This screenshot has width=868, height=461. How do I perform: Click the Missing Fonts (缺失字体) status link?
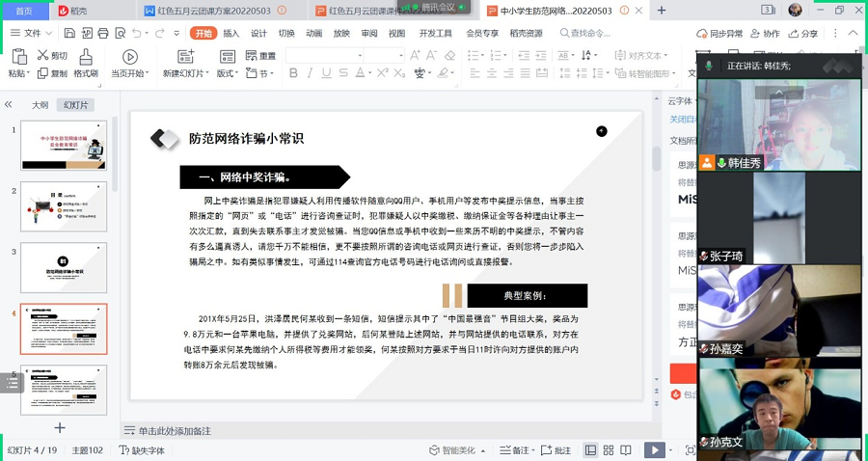pos(142,450)
